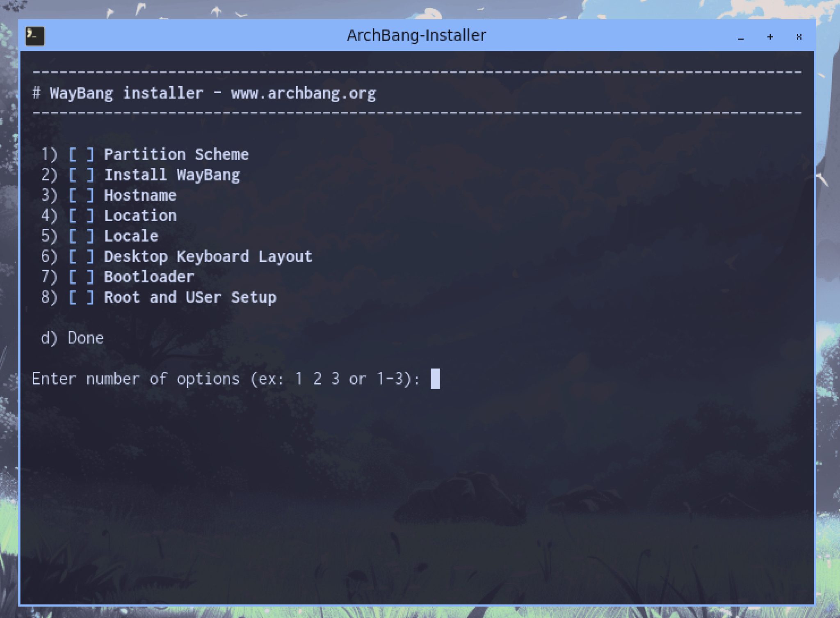This screenshot has width=840, height=618.
Task: Click the Install WayBang label
Action: pos(172,175)
